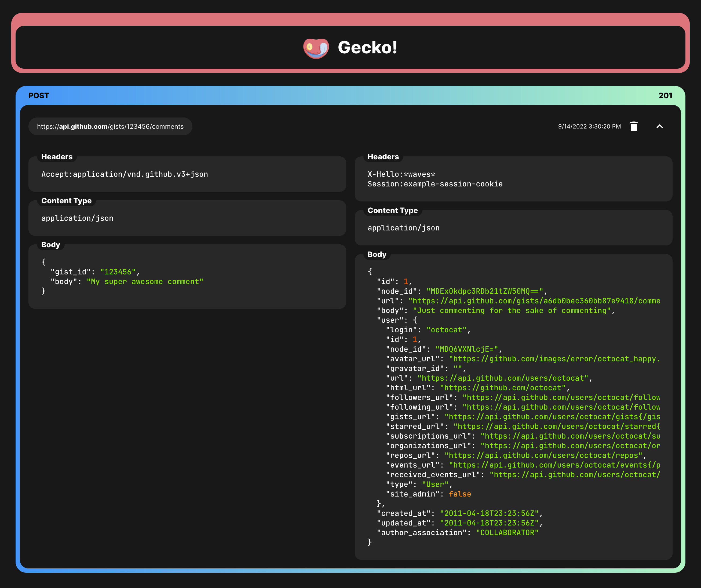Image resolution: width=701 pixels, height=588 pixels.
Task: Click the X-Hello:*waves* response header
Action: click(x=401, y=174)
